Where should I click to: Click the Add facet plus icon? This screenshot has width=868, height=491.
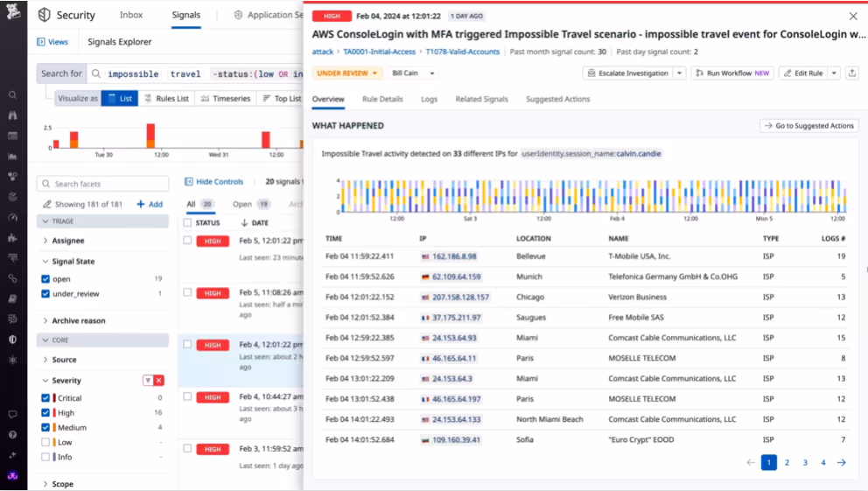pyautogui.click(x=141, y=204)
